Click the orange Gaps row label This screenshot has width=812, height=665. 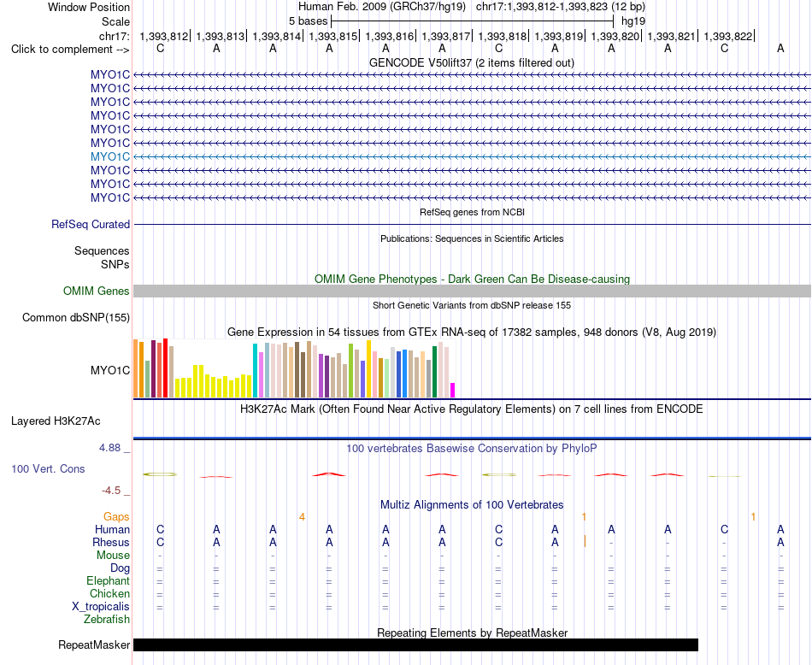coord(116,517)
